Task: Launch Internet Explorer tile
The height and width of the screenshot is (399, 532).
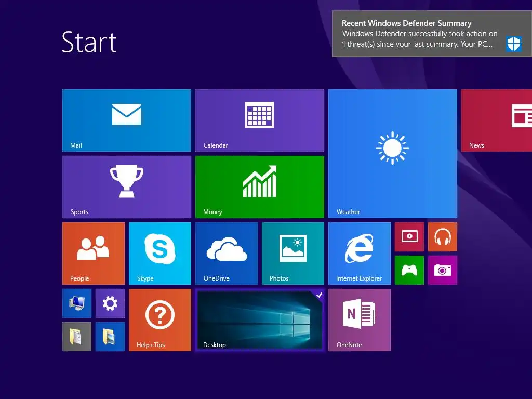Action: click(360, 254)
